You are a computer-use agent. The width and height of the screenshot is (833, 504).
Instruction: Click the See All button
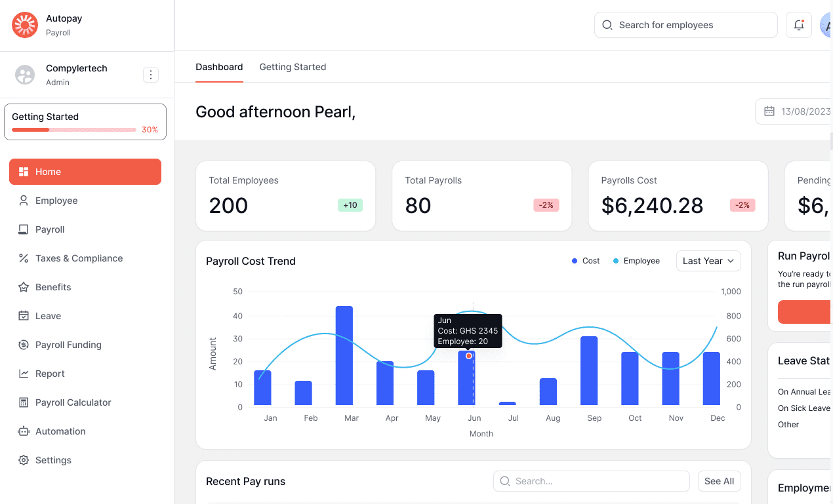[719, 481]
